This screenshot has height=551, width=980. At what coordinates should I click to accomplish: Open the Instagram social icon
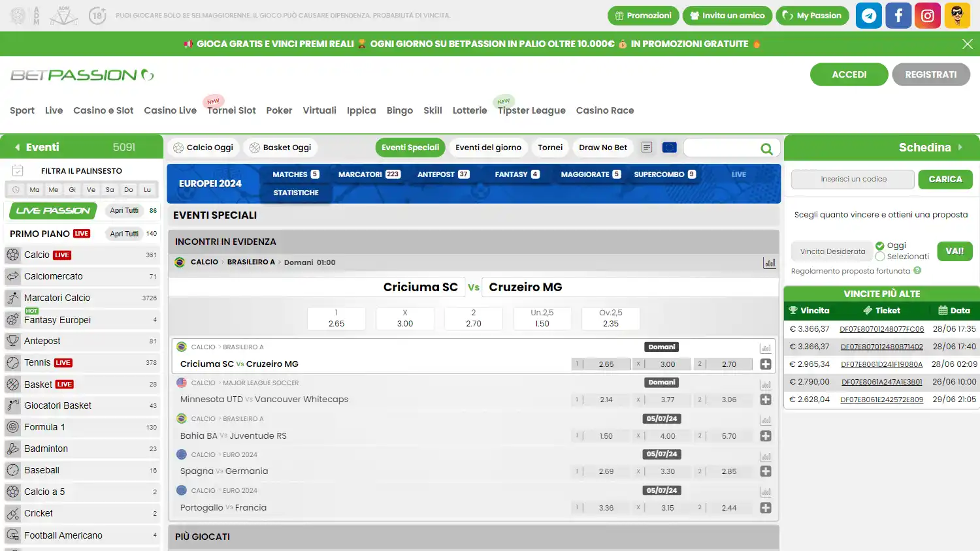(x=928, y=16)
